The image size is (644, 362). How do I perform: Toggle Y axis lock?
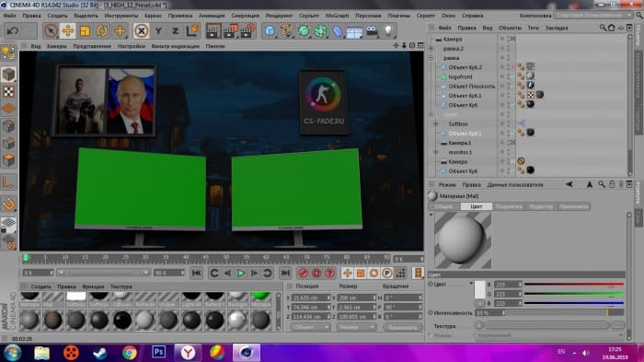[158, 30]
